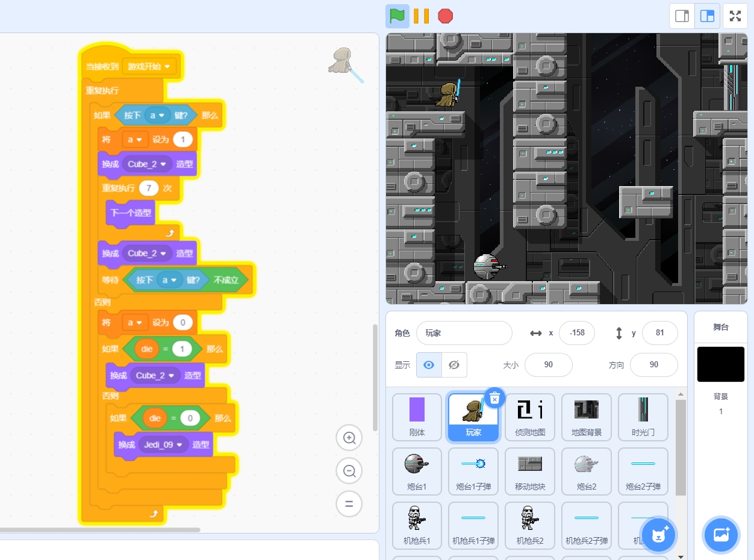Click the red stop sign button
Viewport: 754px width, 560px height.
446,16
